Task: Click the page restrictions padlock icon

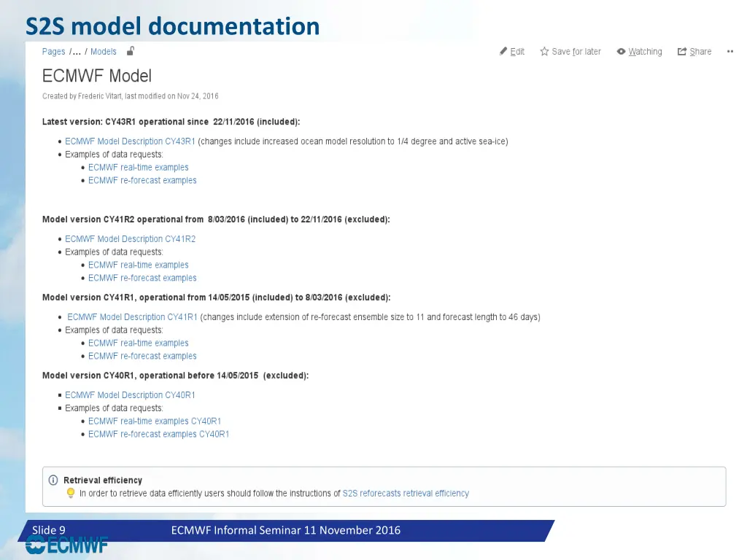Action: point(131,51)
